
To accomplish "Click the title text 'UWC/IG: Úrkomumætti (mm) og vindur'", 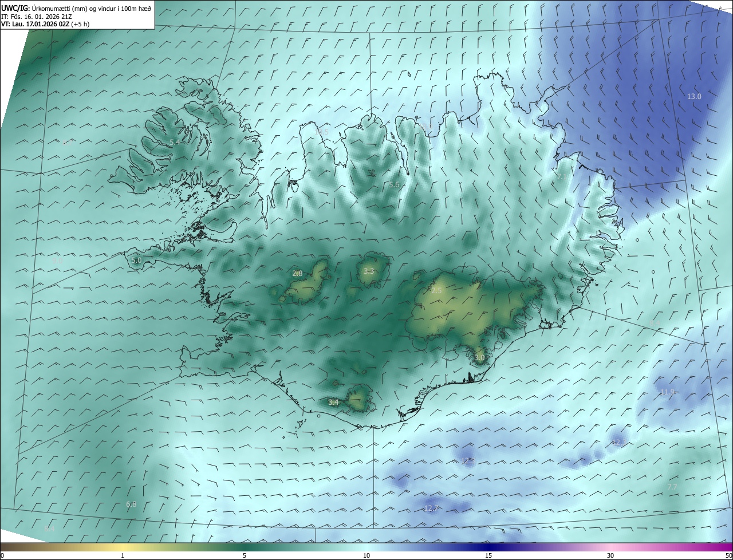I will click(60, 9).
